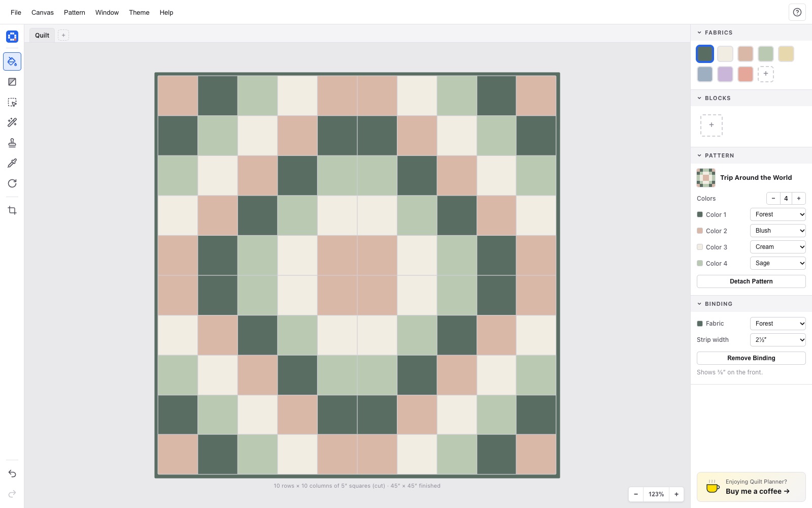Select the forest green fabric swatch
This screenshot has width=812, height=508.
pos(705,54)
